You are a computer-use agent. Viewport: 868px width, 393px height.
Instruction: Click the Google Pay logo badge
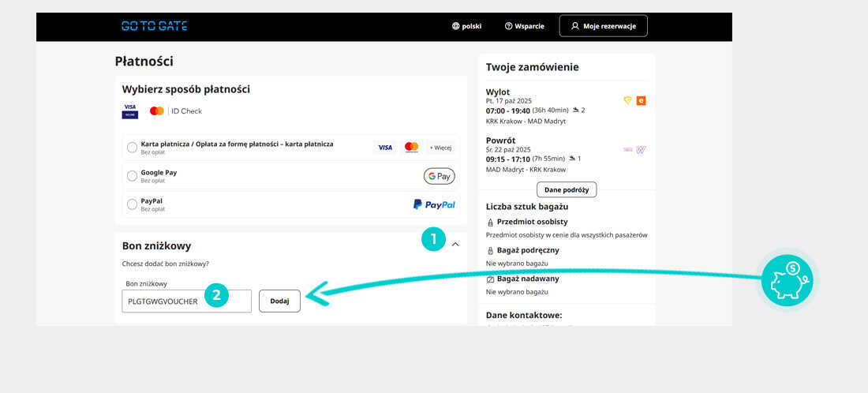coord(440,176)
